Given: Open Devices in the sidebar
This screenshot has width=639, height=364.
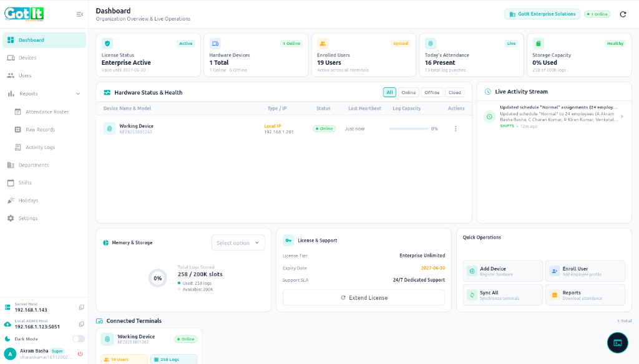Looking at the screenshot, I should [x=44, y=58].
